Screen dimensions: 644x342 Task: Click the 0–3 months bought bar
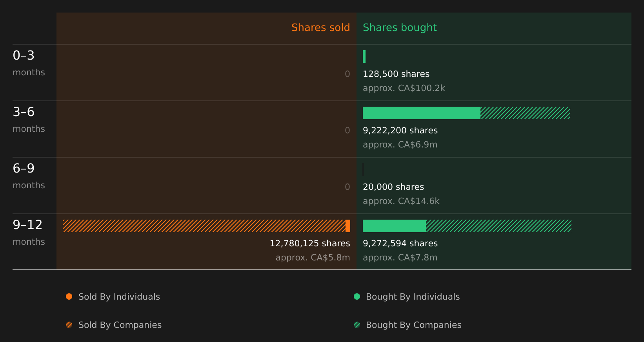coord(364,56)
